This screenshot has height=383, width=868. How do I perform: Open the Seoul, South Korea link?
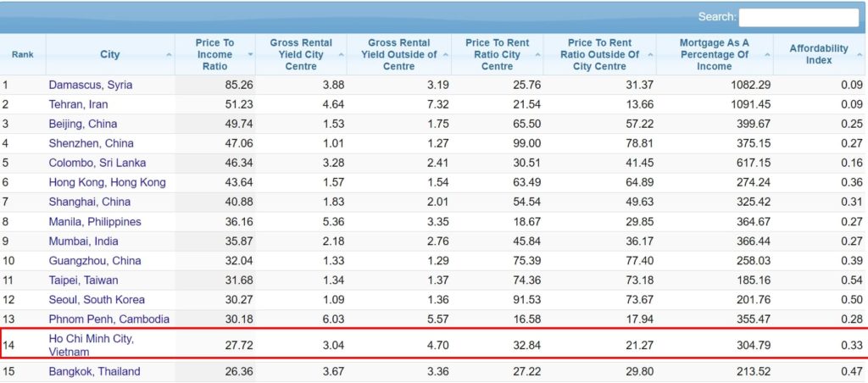pos(97,299)
